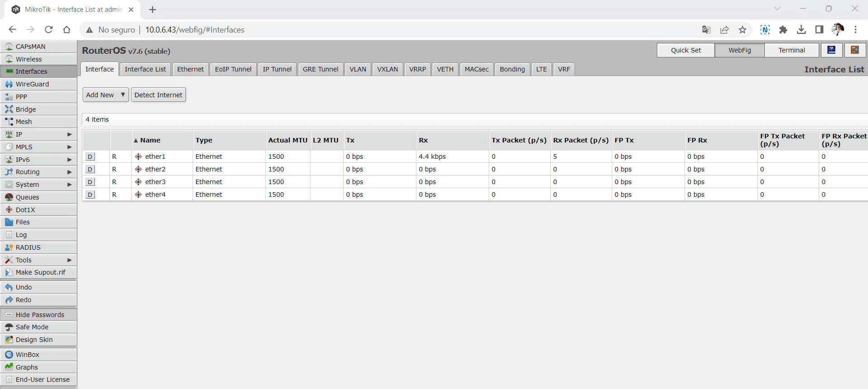
Task: Click the WebFig mode button
Action: pos(740,50)
